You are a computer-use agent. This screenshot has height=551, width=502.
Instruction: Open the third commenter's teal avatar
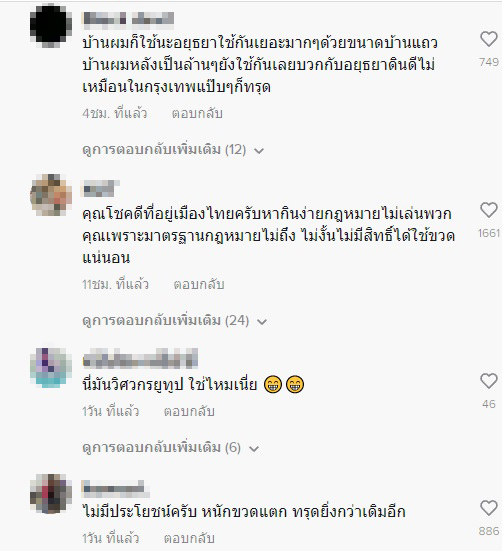click(x=51, y=368)
